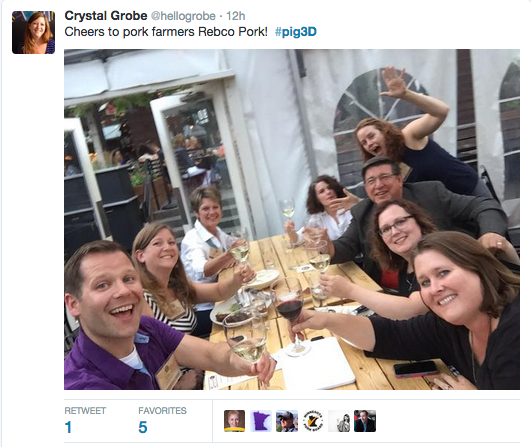This screenshot has width=531, height=447.
Task: Open first favoriter avatar of blonde woman
Action: (234, 421)
